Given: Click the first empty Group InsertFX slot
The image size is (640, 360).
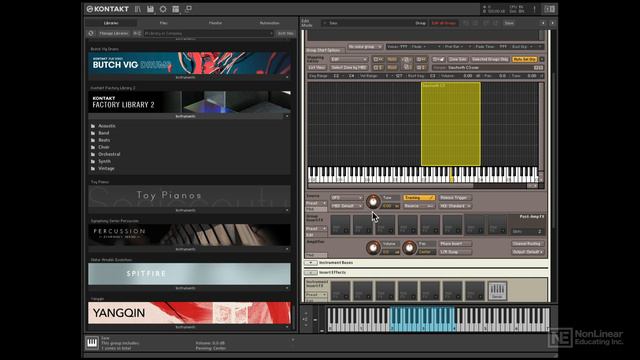Looking at the screenshot, I should click(340, 225).
